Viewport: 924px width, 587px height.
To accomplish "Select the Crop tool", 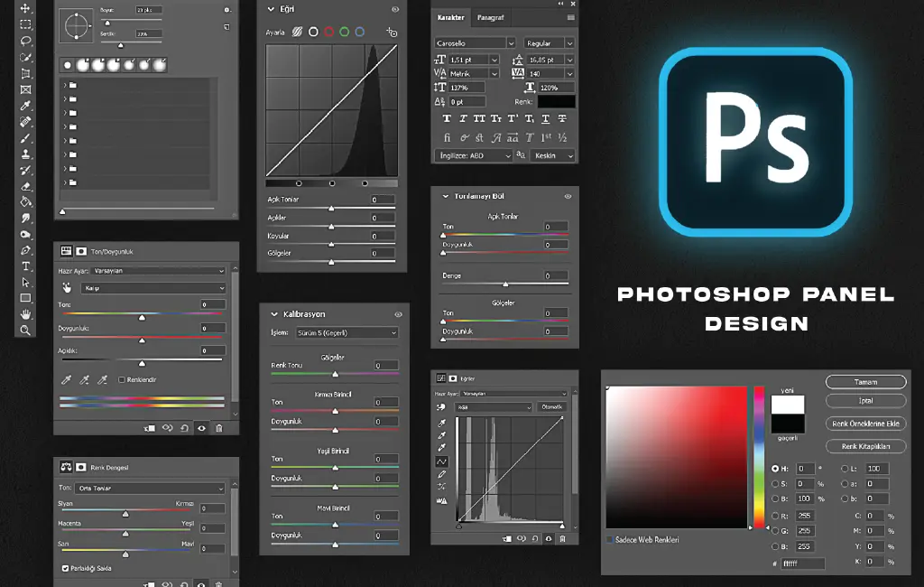I will pyautogui.click(x=25, y=74).
